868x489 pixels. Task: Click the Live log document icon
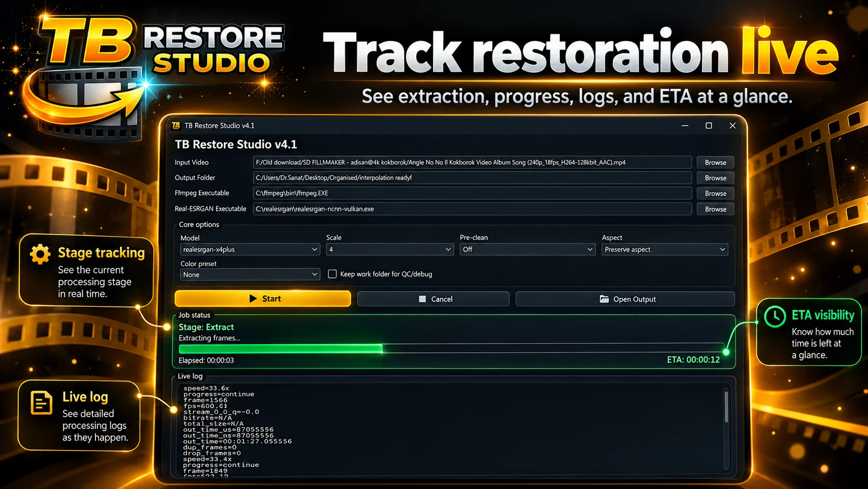[42, 403]
